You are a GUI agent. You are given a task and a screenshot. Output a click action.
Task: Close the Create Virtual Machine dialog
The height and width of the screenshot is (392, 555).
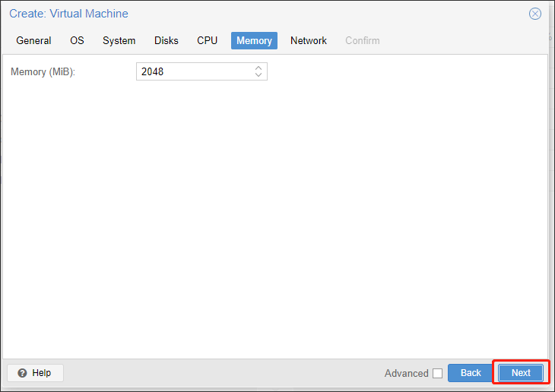click(534, 14)
